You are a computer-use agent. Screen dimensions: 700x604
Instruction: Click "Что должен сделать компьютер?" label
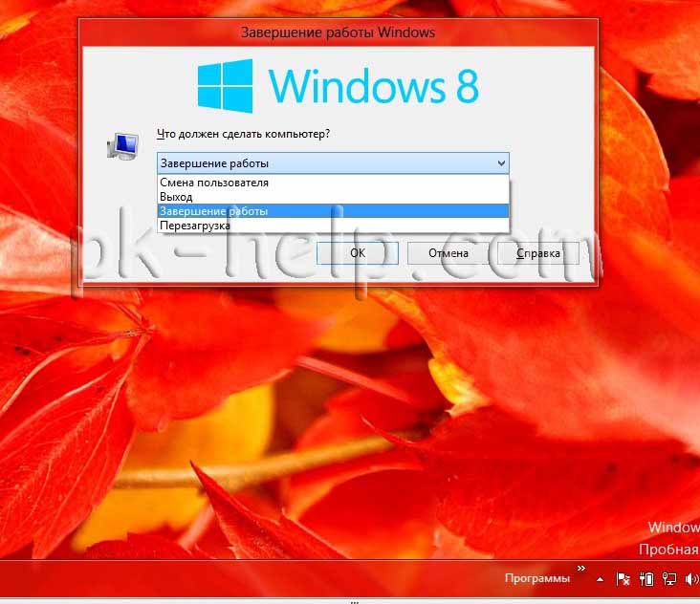(x=243, y=134)
